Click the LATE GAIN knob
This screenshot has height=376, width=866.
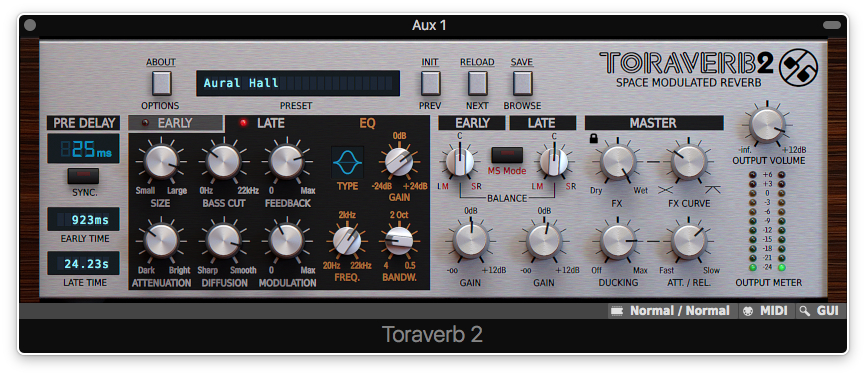pyautogui.click(x=545, y=241)
